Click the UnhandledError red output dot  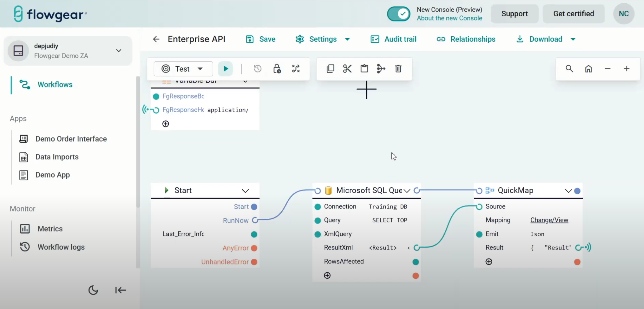click(254, 262)
